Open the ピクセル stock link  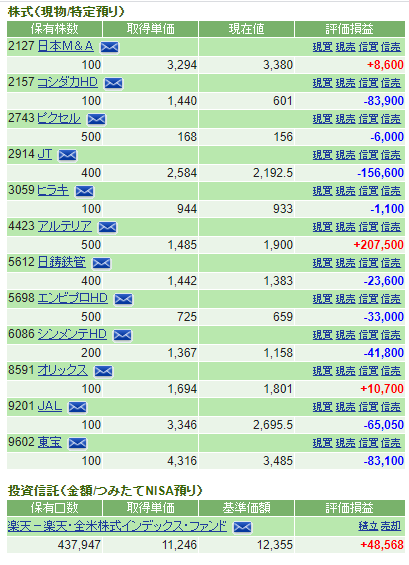click(59, 118)
